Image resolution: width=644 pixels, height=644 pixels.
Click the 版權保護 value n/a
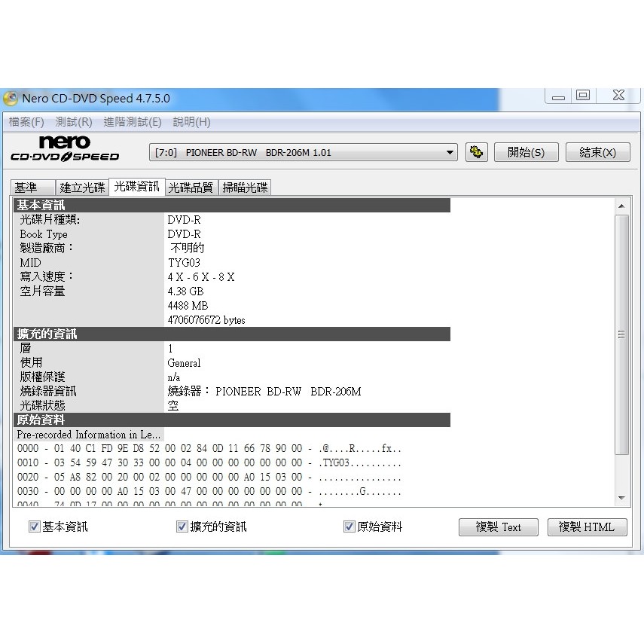[174, 377]
